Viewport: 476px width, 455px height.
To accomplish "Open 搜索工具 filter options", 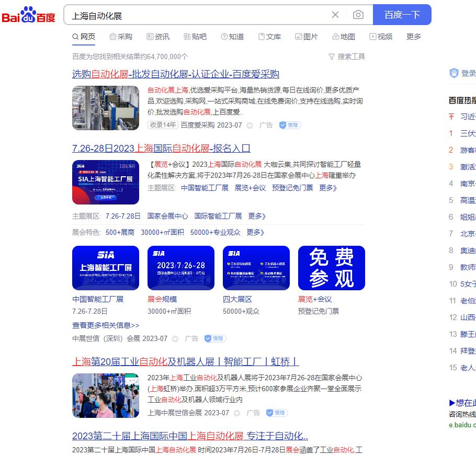I will click(x=346, y=56).
